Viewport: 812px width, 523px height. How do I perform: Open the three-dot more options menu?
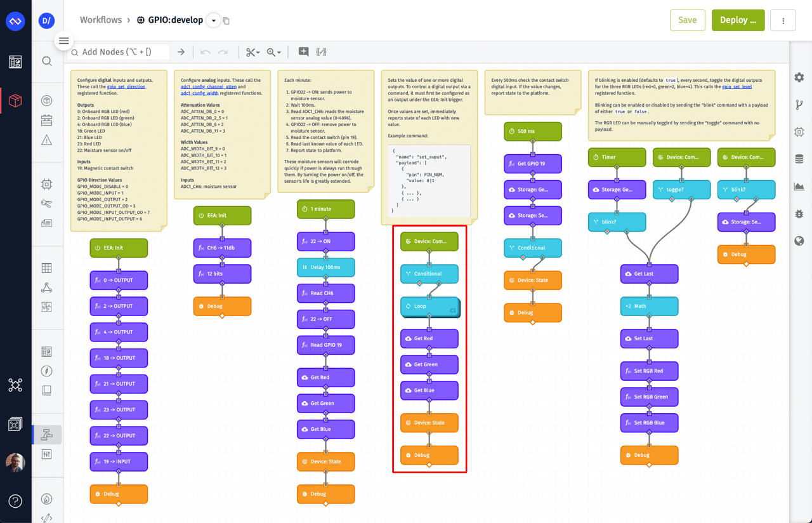tap(783, 20)
